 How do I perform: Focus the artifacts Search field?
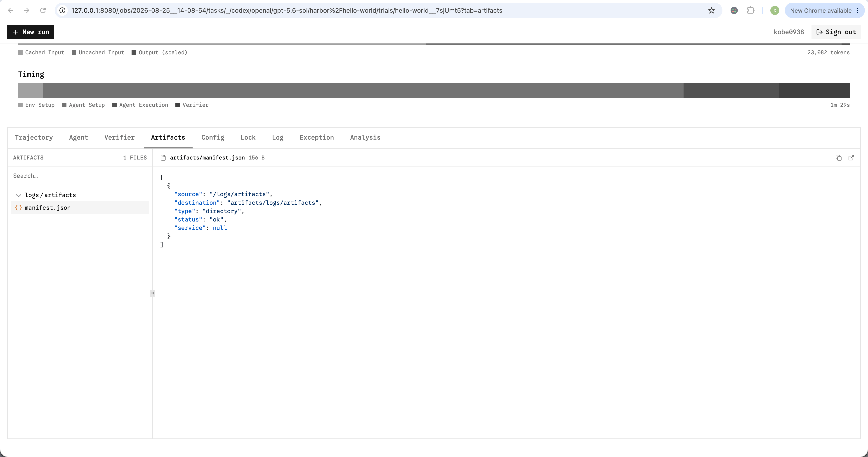pos(80,176)
